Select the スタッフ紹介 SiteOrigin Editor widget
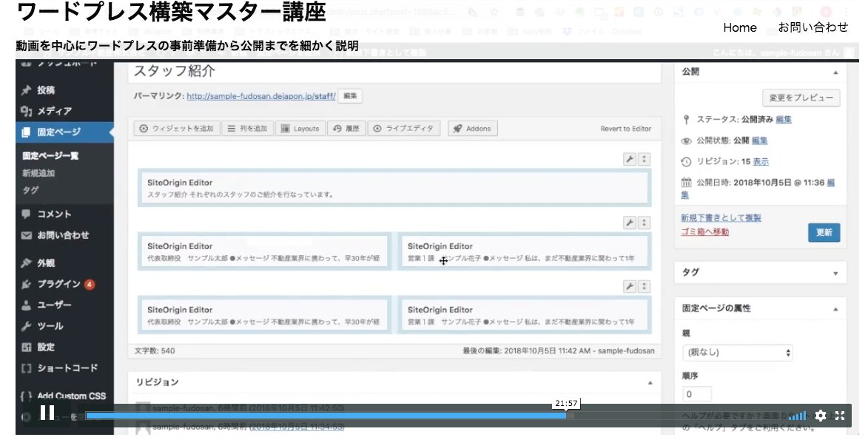The image size is (868, 440). click(x=394, y=188)
